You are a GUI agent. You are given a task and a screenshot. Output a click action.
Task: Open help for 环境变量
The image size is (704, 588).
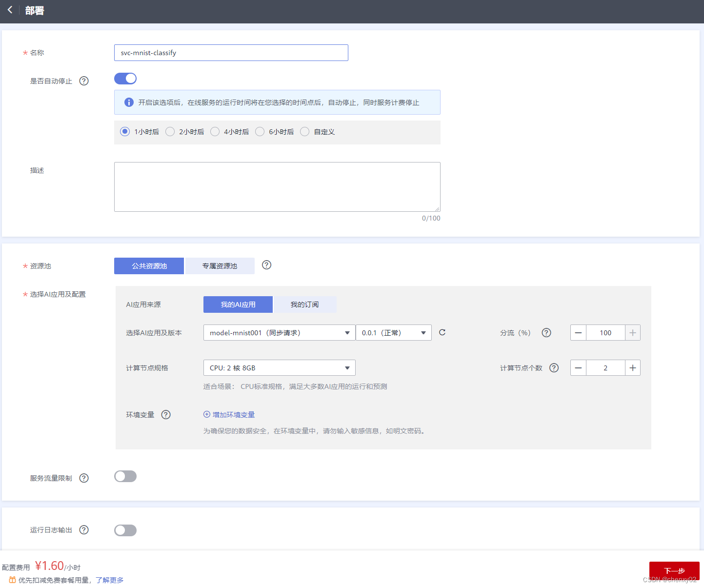click(x=166, y=415)
